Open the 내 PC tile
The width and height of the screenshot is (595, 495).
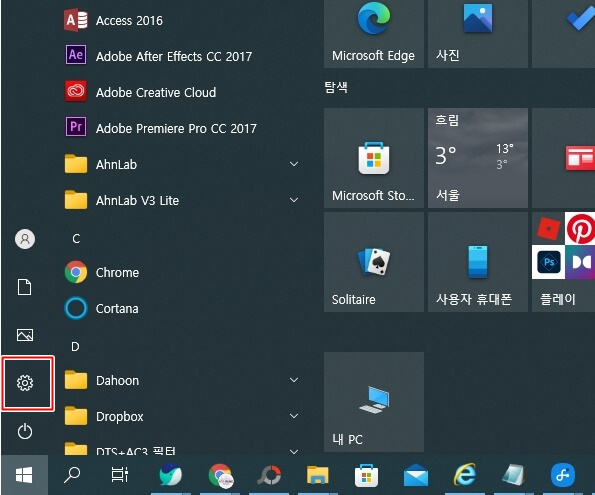pos(374,402)
